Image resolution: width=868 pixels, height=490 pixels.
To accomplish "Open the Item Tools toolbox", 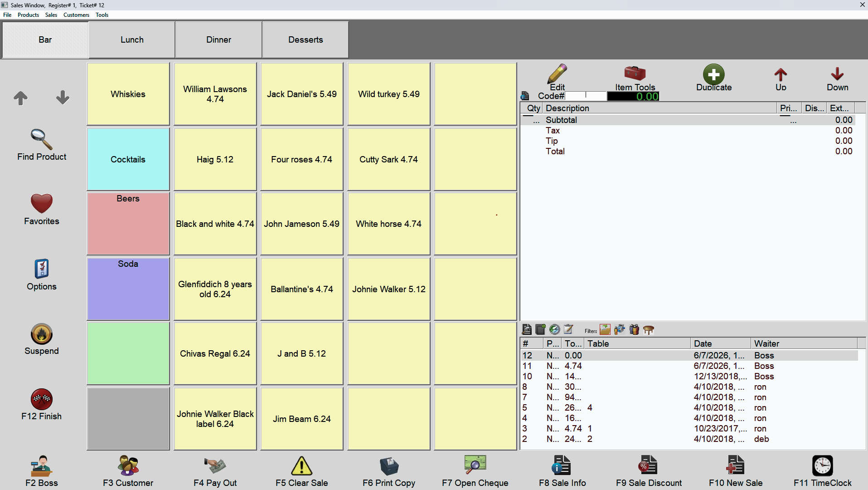I will point(635,73).
